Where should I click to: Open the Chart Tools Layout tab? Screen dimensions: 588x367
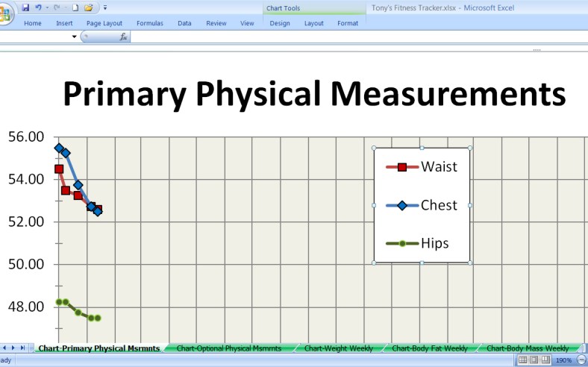coord(314,23)
